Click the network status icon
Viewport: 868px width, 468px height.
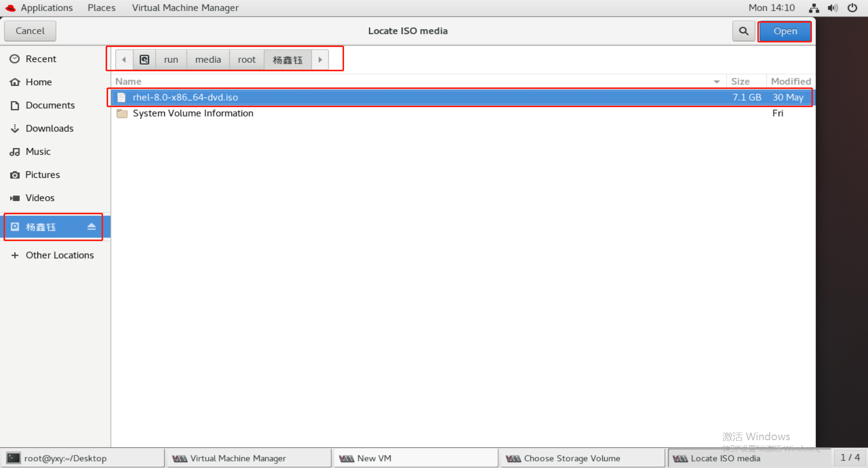pos(814,8)
